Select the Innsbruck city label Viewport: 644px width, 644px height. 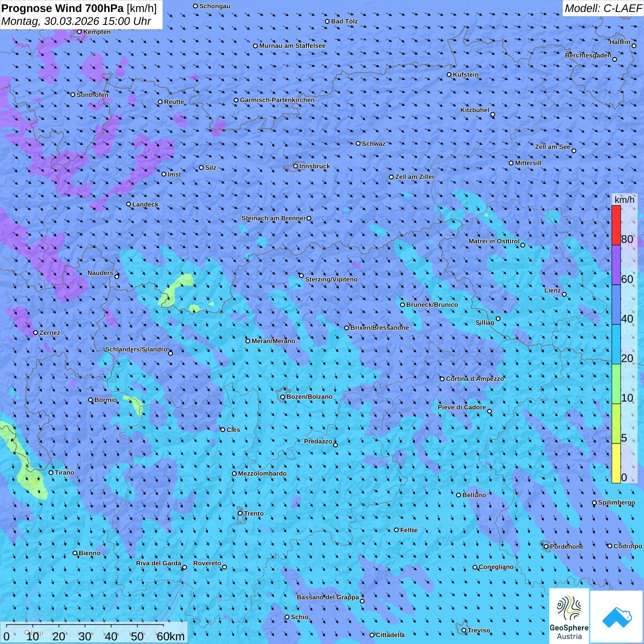click(x=315, y=166)
